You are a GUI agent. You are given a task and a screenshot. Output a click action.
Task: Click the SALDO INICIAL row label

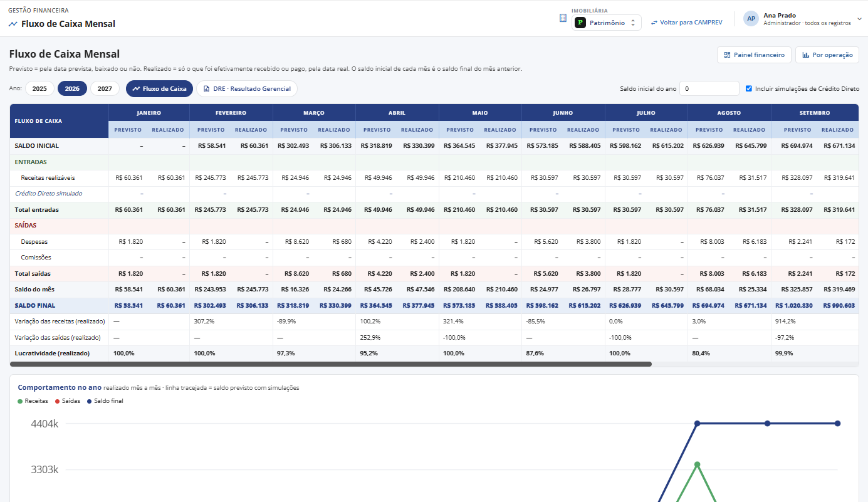point(37,146)
